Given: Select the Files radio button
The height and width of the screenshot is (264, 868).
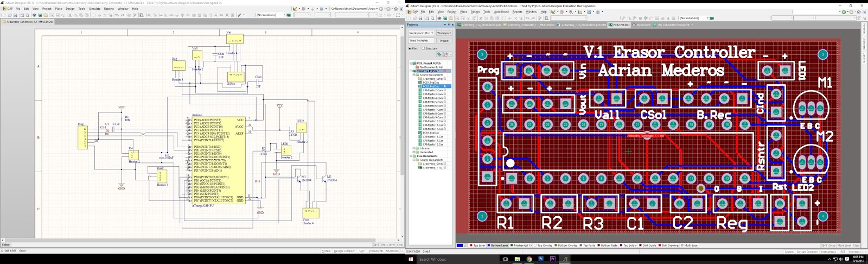Looking at the screenshot, I should point(410,48).
